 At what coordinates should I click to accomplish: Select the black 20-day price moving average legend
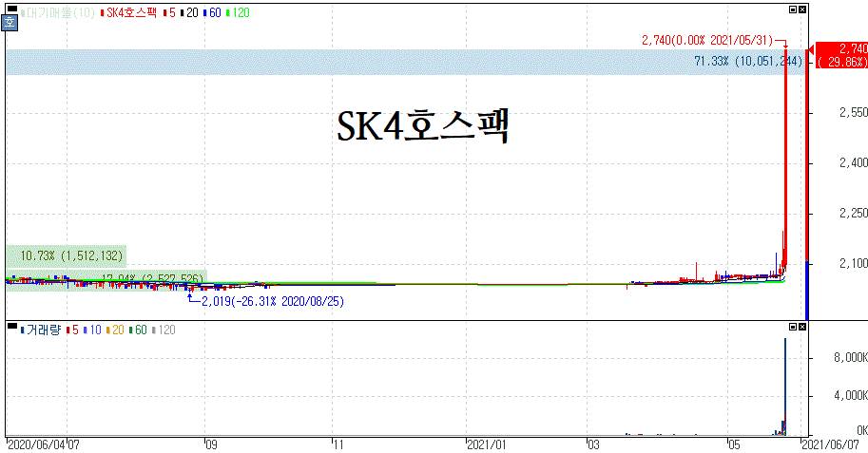point(190,12)
